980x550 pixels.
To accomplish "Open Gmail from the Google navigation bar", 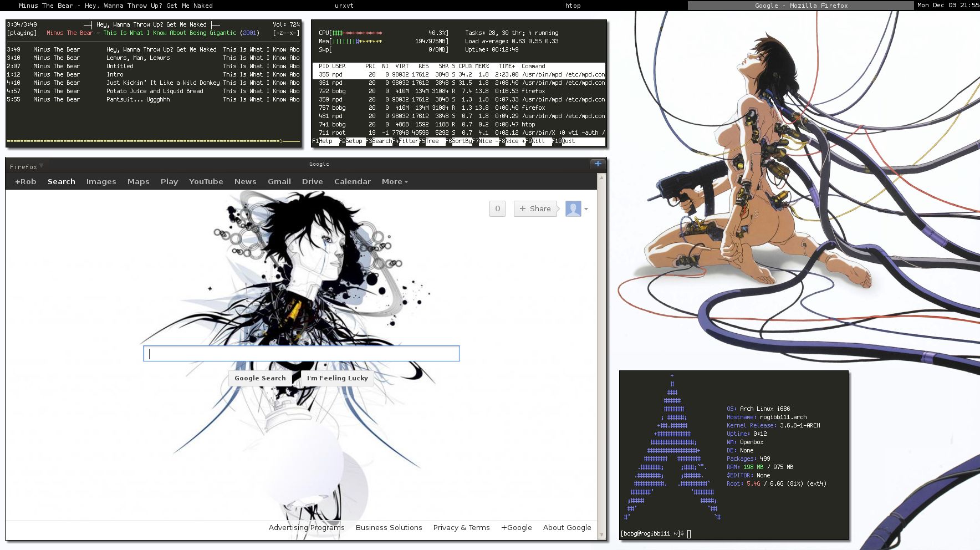I will pyautogui.click(x=279, y=181).
